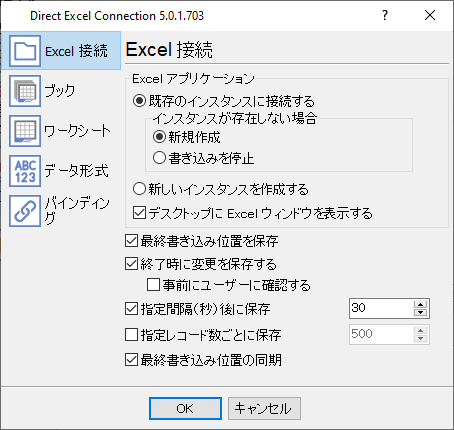The image size is (454, 430).
Task: Click the help question mark button
Action: click(385, 15)
